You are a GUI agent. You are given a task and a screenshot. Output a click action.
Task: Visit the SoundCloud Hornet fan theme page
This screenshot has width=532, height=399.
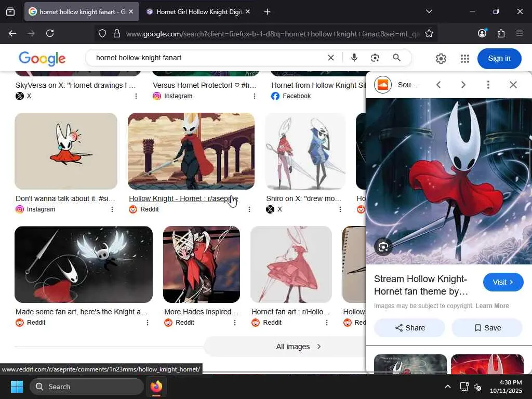click(x=503, y=282)
